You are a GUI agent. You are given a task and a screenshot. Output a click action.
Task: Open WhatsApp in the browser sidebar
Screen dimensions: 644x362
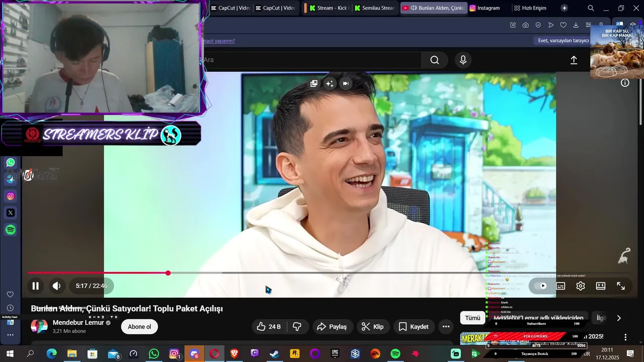tap(11, 162)
